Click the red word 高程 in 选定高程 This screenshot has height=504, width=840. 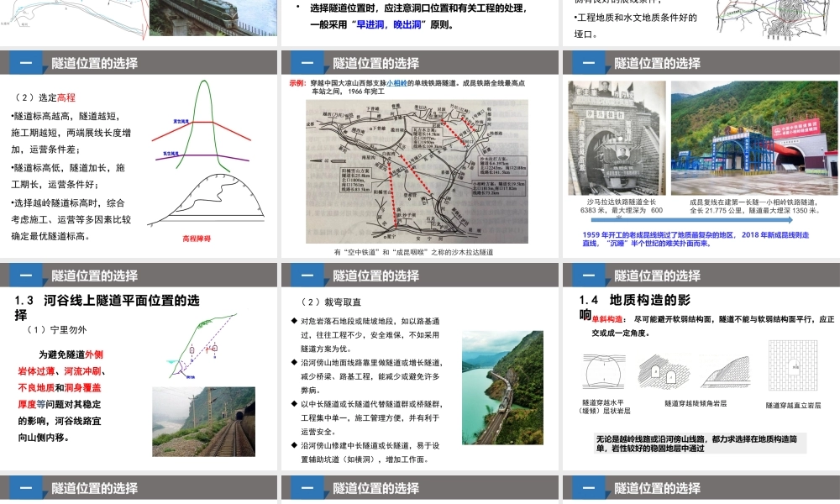pyautogui.click(x=66, y=97)
